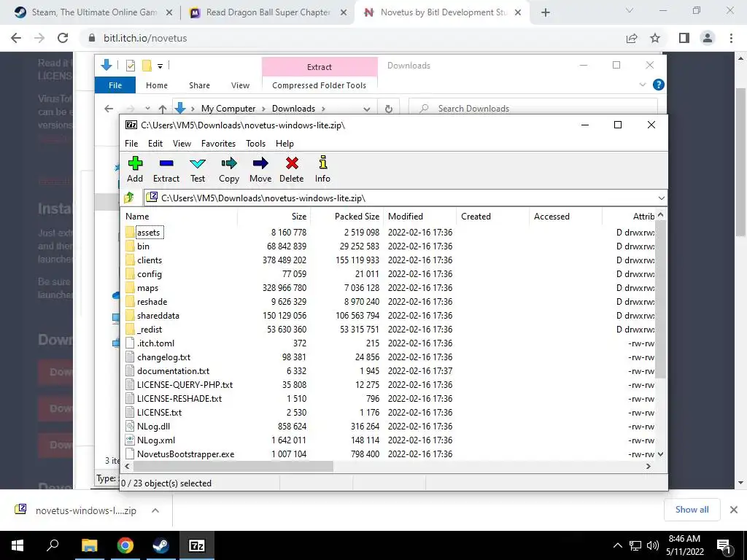Open the Chrome three-dot menu
The height and width of the screenshot is (560, 747).
(x=731, y=38)
